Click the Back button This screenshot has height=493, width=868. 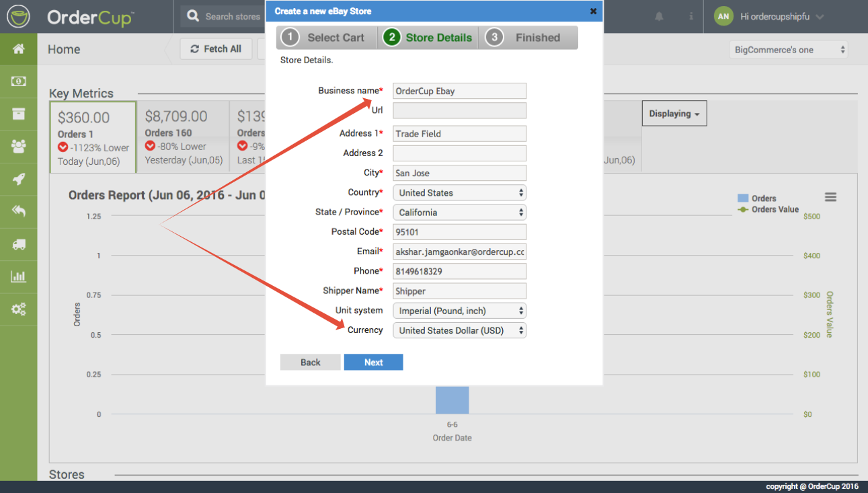[311, 363]
